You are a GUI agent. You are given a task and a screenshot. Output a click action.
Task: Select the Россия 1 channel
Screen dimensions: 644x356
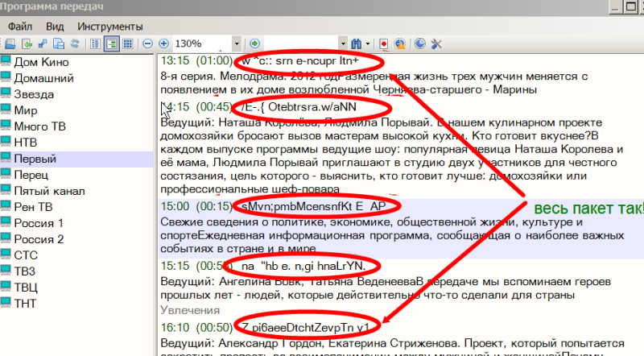click(x=38, y=222)
